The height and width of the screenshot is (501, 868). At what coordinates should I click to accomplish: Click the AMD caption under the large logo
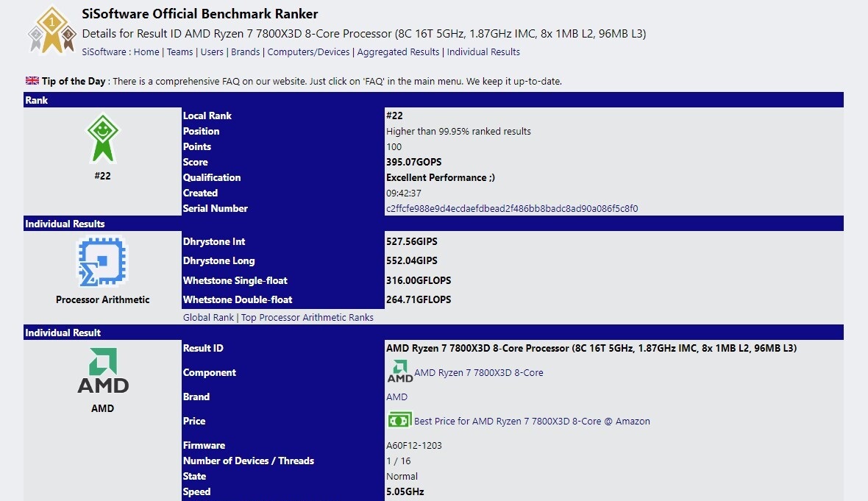point(102,408)
